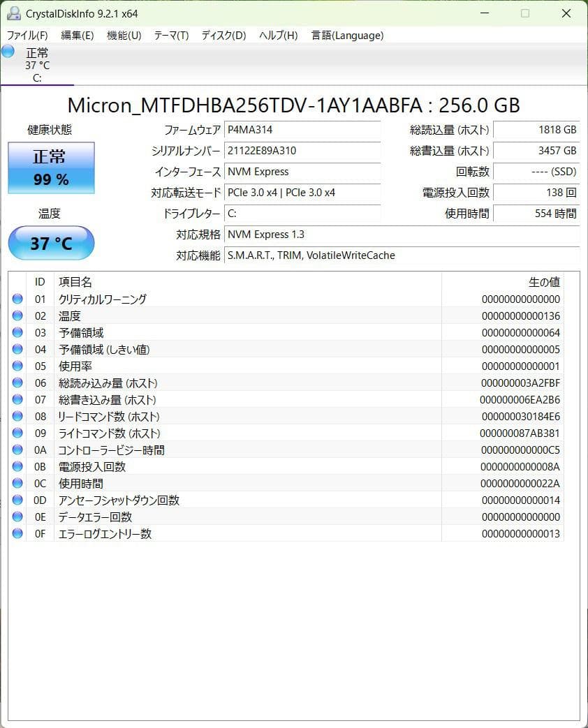Click the blue health dot next to 予備領域
588x728 pixels.
point(17,332)
